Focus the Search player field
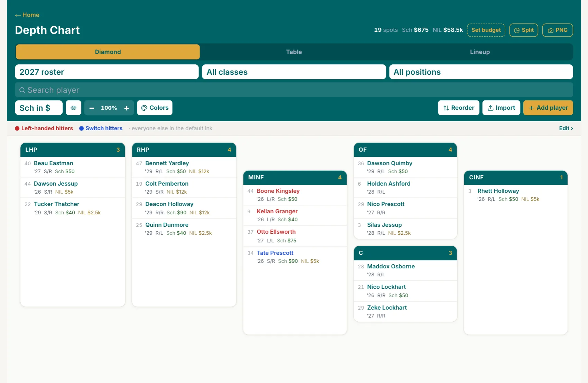588x383 pixels. click(294, 90)
